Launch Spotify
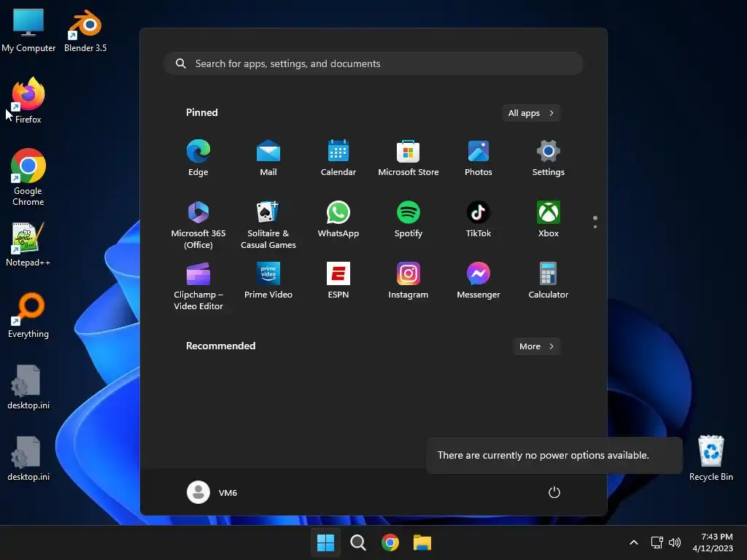The height and width of the screenshot is (560, 747). (409, 219)
